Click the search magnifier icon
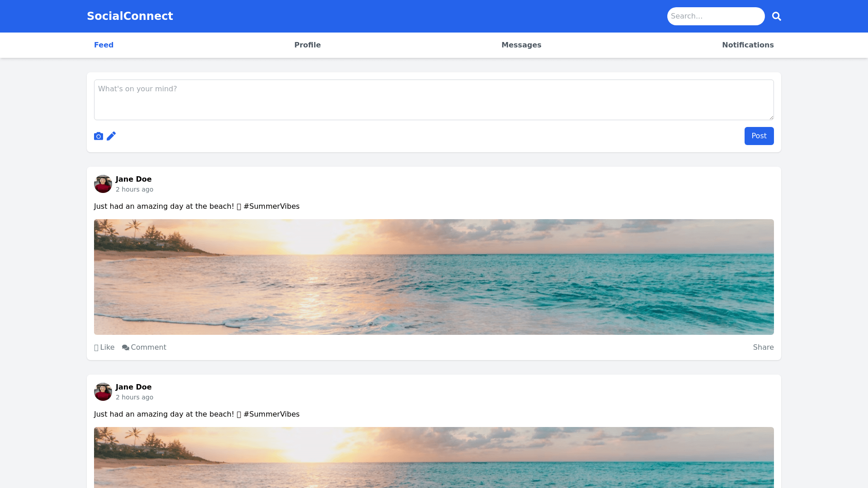The width and height of the screenshot is (868, 488). 776,16
